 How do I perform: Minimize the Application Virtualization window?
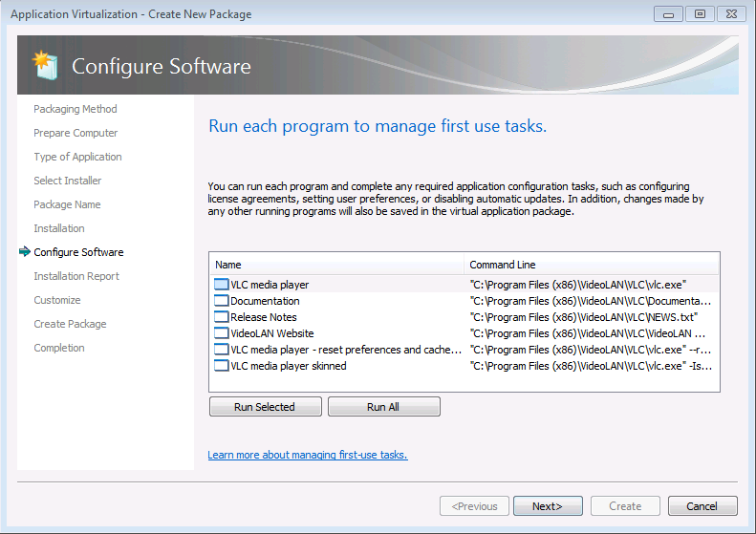pos(668,14)
